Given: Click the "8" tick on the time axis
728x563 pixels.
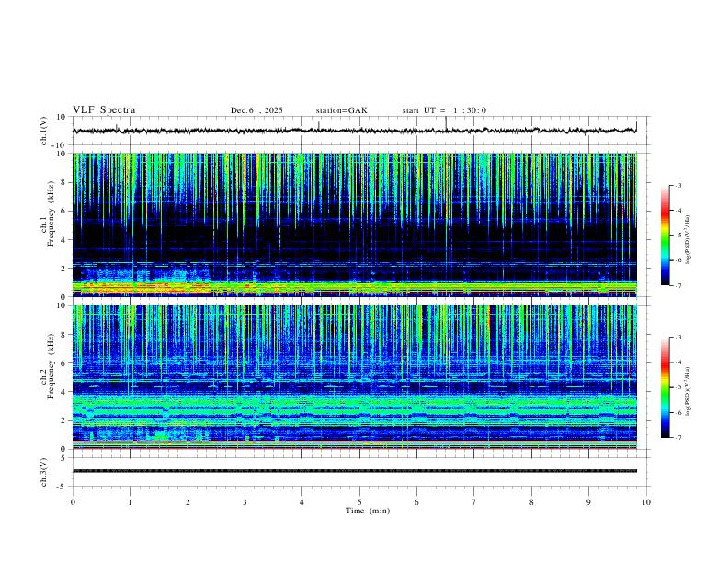Looking at the screenshot, I should click(x=531, y=502).
